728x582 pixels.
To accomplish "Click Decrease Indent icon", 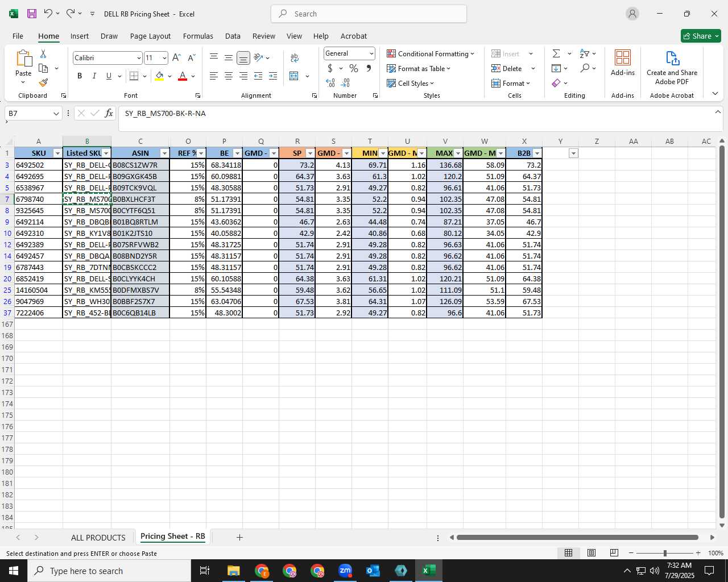I will coord(258,76).
